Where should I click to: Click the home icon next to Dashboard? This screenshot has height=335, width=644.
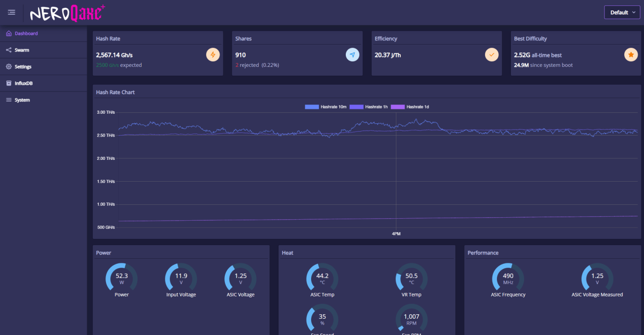coord(8,33)
